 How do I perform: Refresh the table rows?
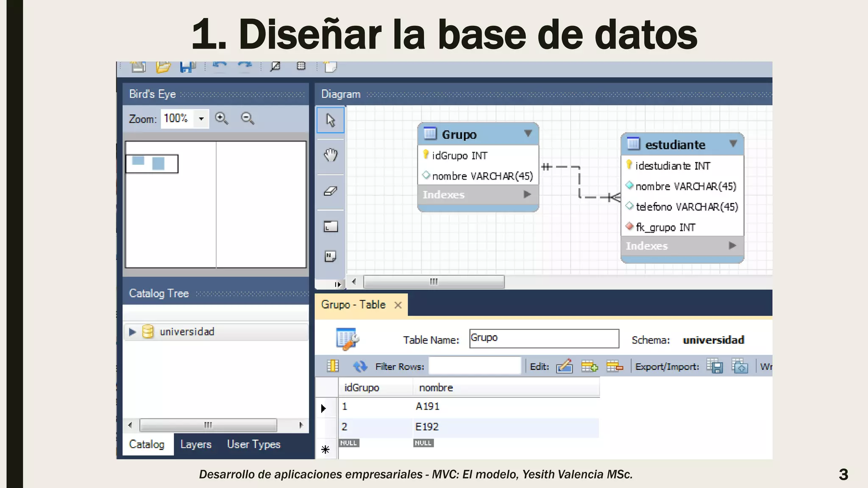click(360, 366)
